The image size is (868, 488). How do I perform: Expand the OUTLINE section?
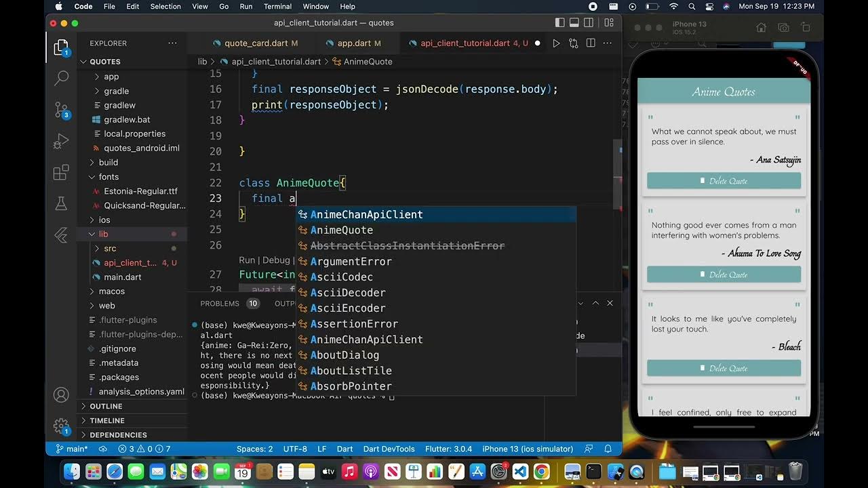click(x=106, y=406)
